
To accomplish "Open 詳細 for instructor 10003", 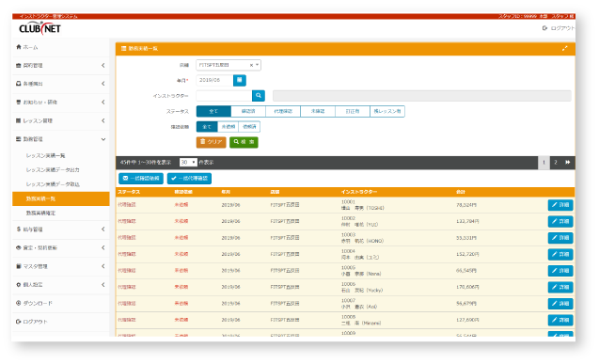I will 560,238.
